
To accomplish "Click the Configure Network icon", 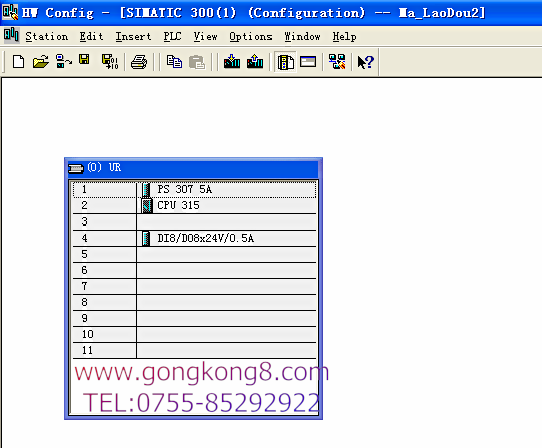I will coord(337,62).
